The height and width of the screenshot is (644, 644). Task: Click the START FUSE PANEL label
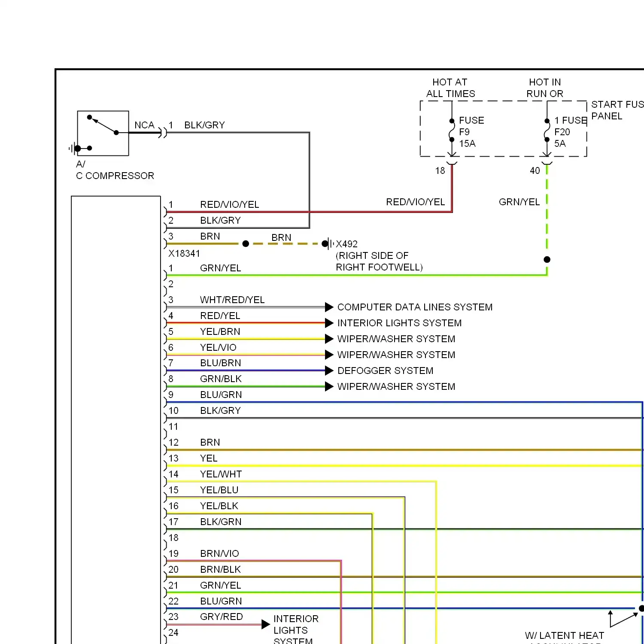(x=617, y=110)
